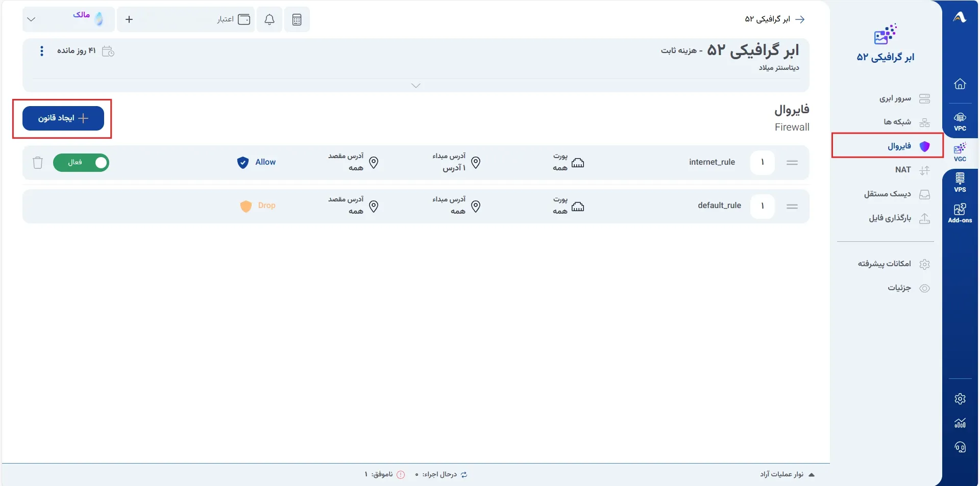The width and height of the screenshot is (980, 486).
Task: Click the ایجاد قانون button
Action: [63, 118]
